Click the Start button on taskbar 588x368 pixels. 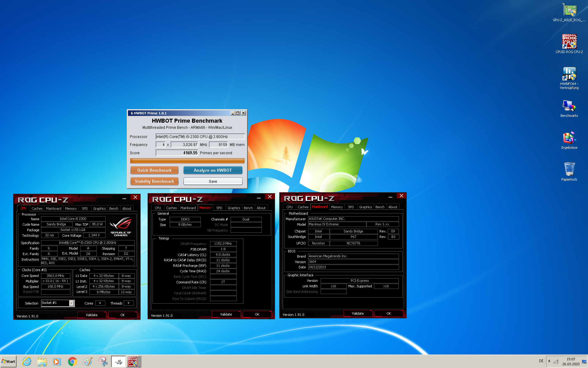click(x=8, y=362)
